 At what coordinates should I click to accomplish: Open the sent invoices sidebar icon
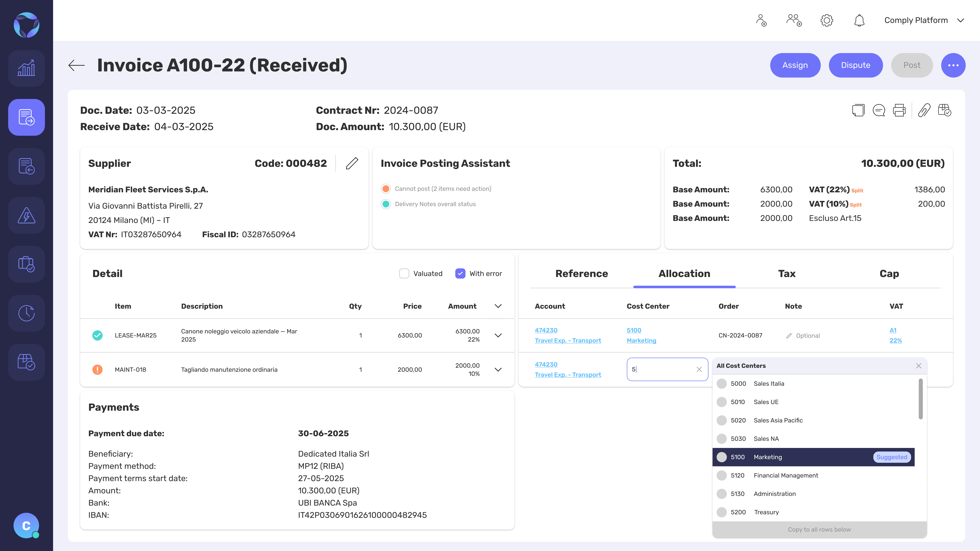[x=26, y=166]
